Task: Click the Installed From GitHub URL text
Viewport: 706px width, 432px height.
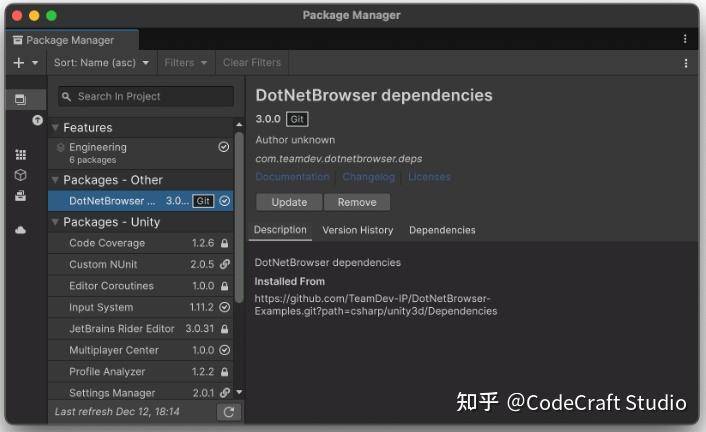Action: [376, 305]
